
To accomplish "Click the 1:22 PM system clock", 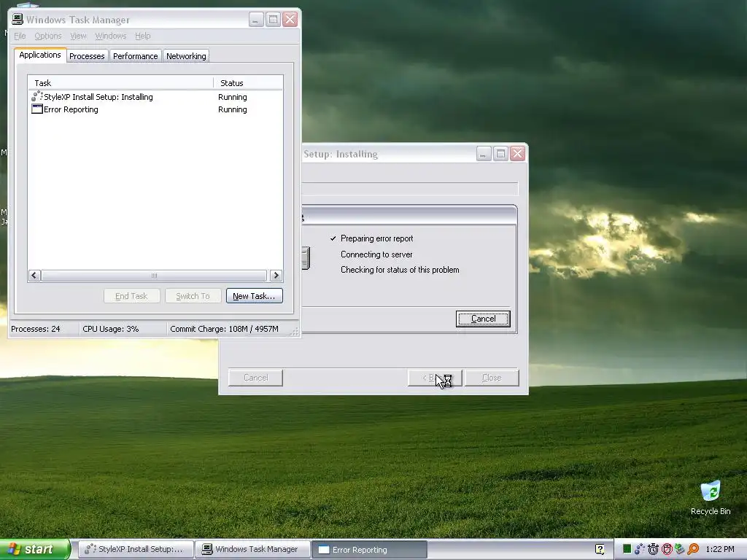I will click(720, 549).
